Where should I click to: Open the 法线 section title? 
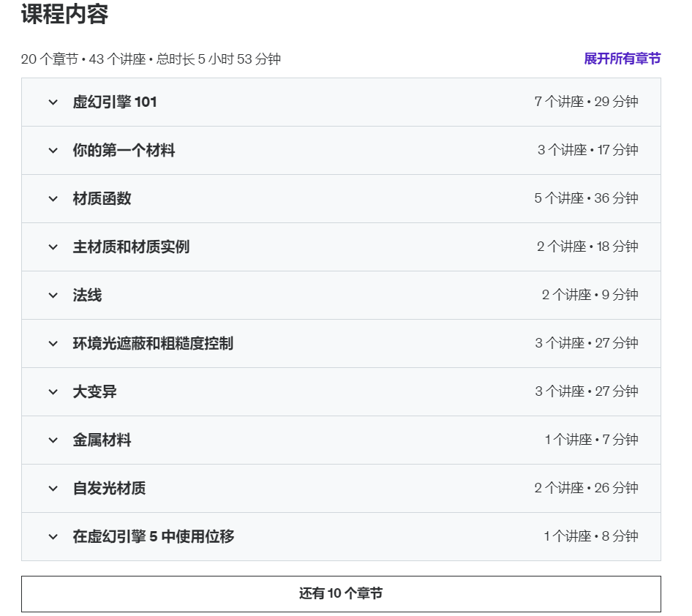[87, 296]
